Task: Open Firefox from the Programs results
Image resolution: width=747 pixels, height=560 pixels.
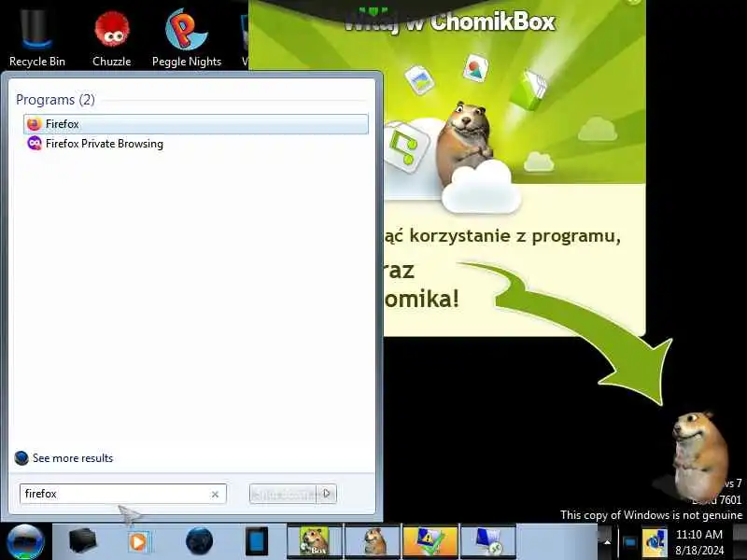Action: point(196,124)
